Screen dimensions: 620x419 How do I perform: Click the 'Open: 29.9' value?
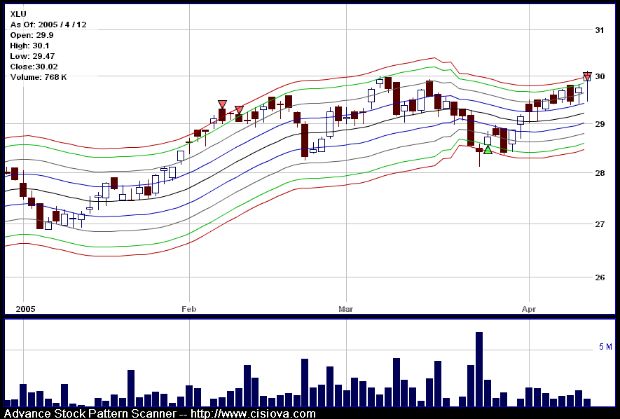(x=32, y=35)
